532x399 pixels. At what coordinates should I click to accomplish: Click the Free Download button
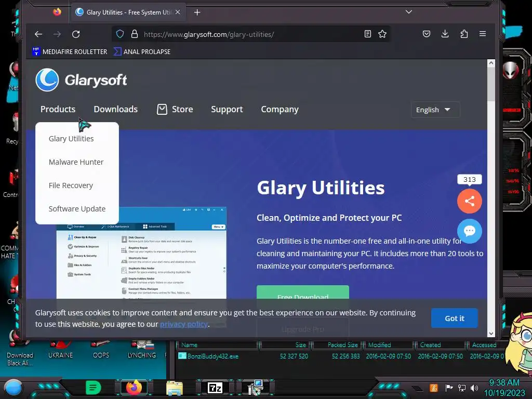[303, 292]
